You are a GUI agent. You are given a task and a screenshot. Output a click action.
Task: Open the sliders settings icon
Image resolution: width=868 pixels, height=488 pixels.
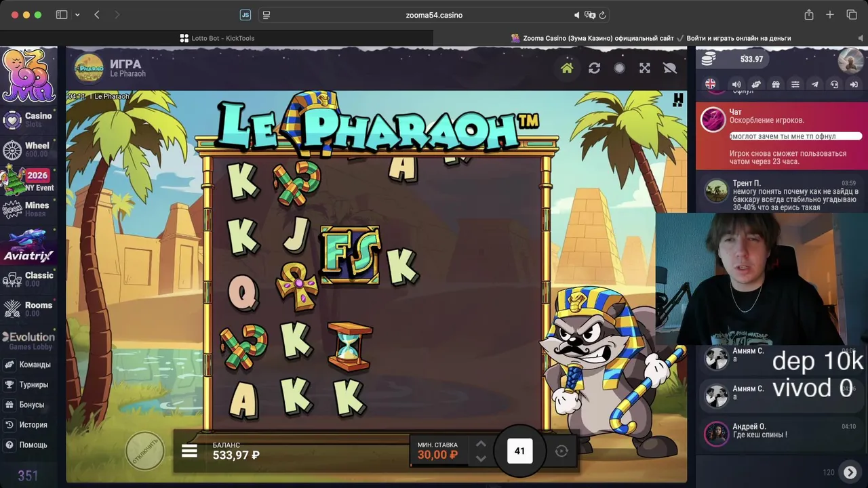795,84
